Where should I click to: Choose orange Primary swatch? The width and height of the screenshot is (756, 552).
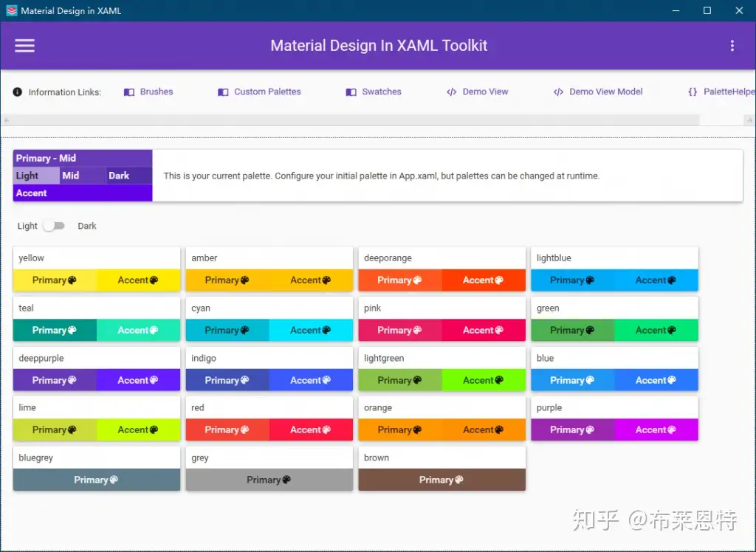click(399, 430)
